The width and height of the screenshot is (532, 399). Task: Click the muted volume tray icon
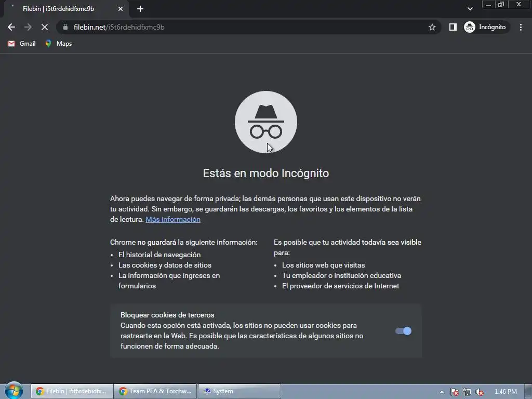(480, 392)
